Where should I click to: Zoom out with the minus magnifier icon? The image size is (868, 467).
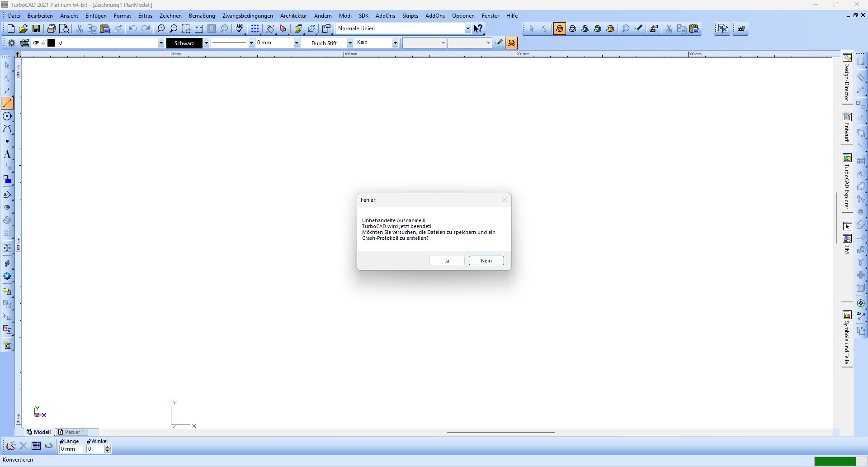(x=174, y=29)
